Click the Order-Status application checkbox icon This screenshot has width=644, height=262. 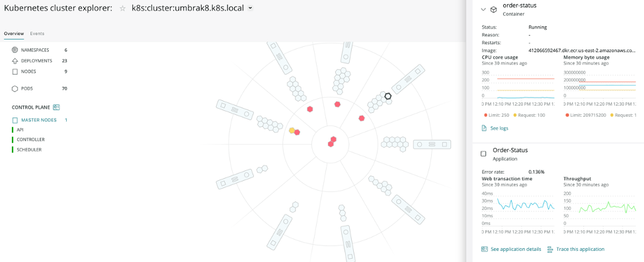tap(483, 154)
